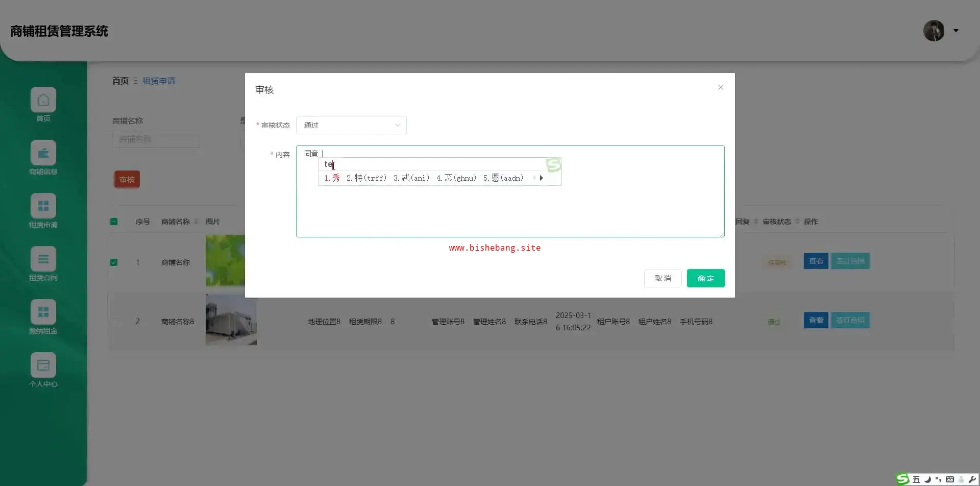Viewport: 980px width, 486px height.
Task: Click the 管理账号8 cell
Action: click(448, 322)
